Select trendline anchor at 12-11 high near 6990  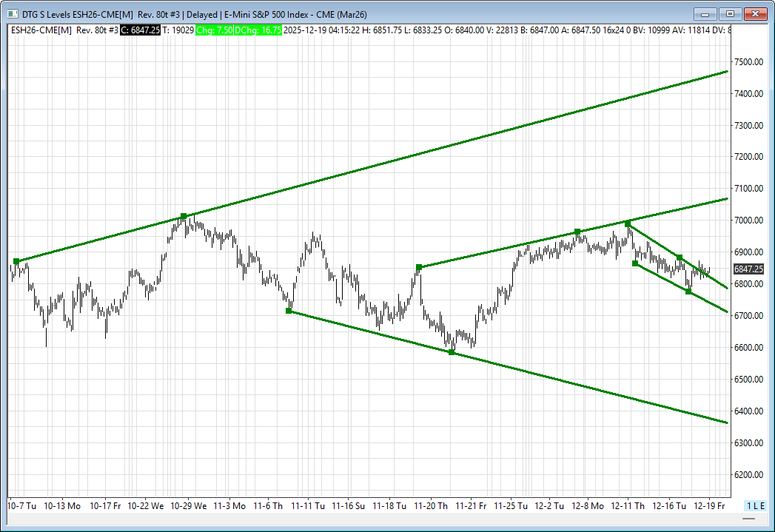pos(628,223)
